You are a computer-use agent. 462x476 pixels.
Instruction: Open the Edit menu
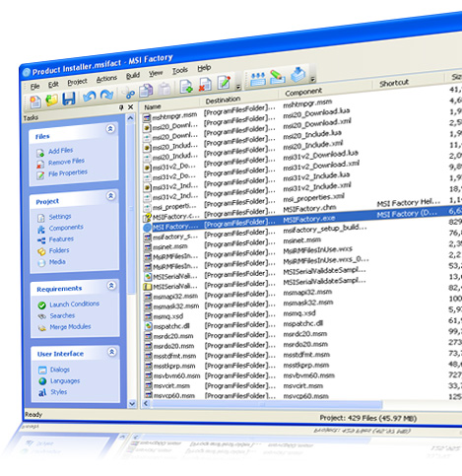tap(53, 85)
